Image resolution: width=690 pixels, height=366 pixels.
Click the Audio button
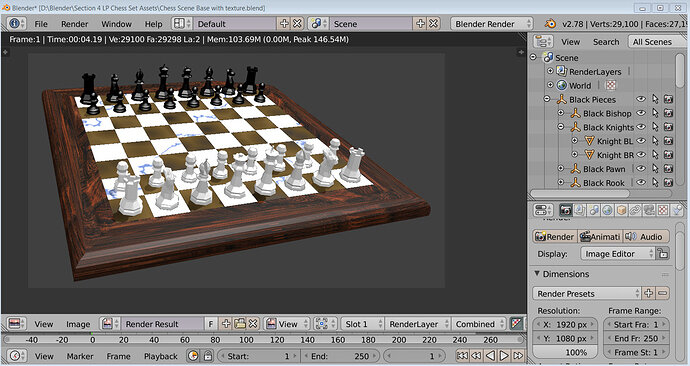click(x=646, y=237)
